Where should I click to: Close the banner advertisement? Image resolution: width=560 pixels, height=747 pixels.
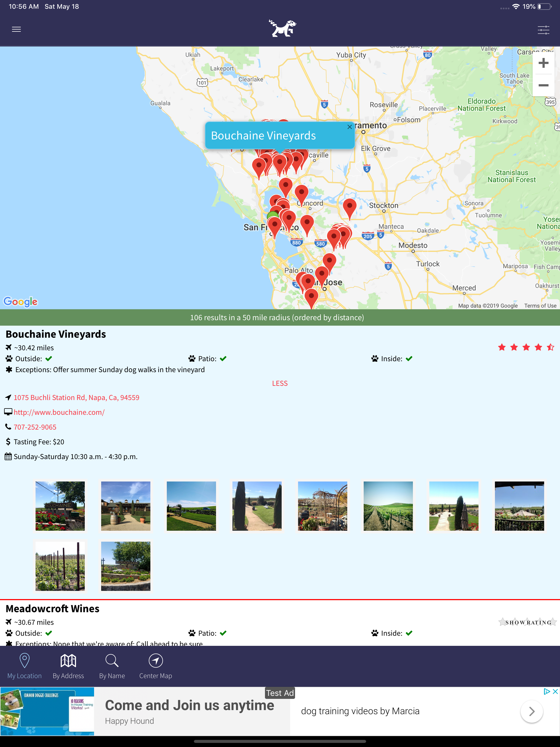tap(555, 691)
